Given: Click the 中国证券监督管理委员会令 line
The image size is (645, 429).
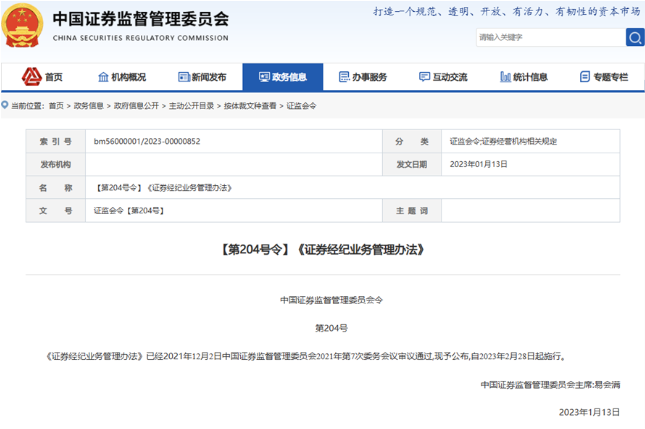Looking at the screenshot, I should (332, 300).
